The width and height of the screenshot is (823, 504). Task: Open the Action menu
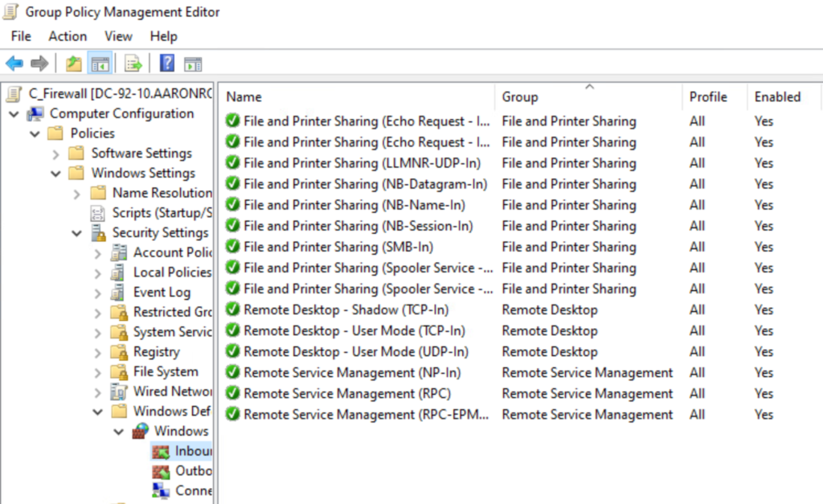coord(68,36)
